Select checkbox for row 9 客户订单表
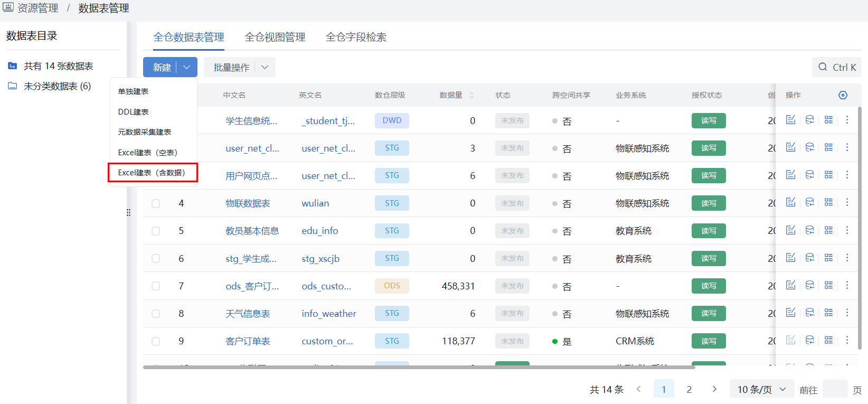 (x=156, y=341)
